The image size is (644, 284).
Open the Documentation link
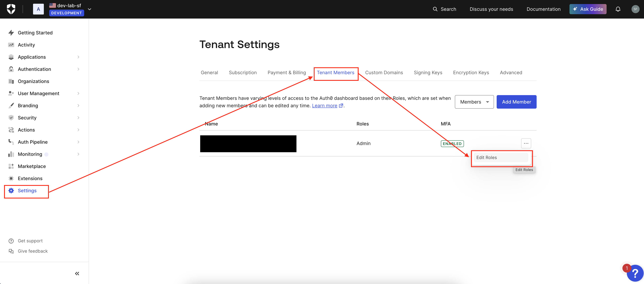click(x=544, y=9)
